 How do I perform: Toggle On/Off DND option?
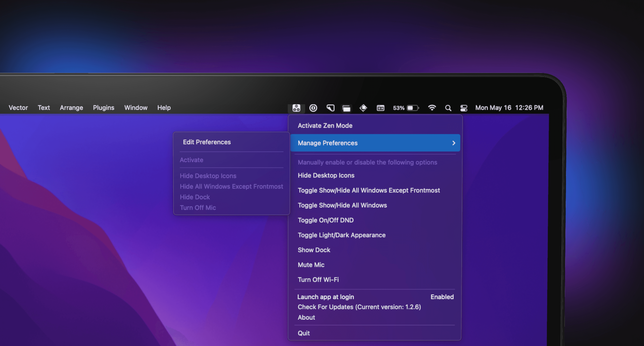326,220
